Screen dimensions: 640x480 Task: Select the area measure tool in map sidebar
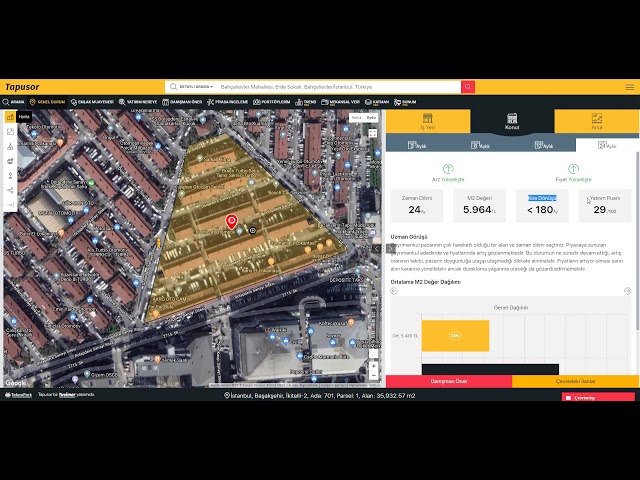coord(10,131)
